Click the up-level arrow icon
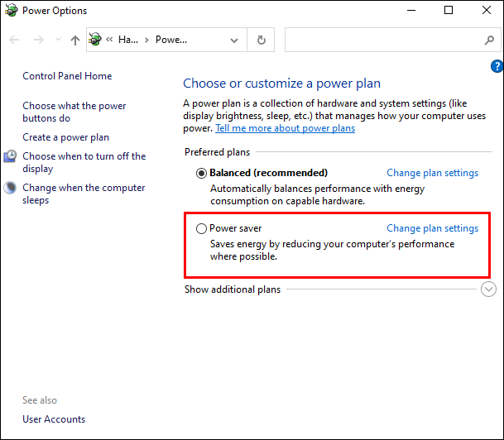The image size is (504, 440). (x=75, y=40)
